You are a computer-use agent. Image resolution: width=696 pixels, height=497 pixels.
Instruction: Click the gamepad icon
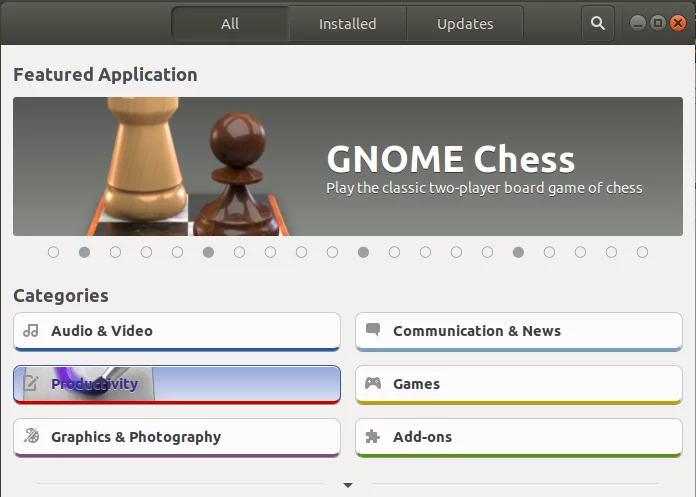click(373, 383)
